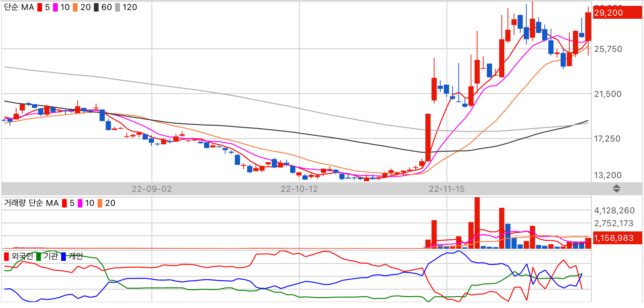Click the 17,250 price axis label
Screen dimensions: 644x308
click(607, 139)
